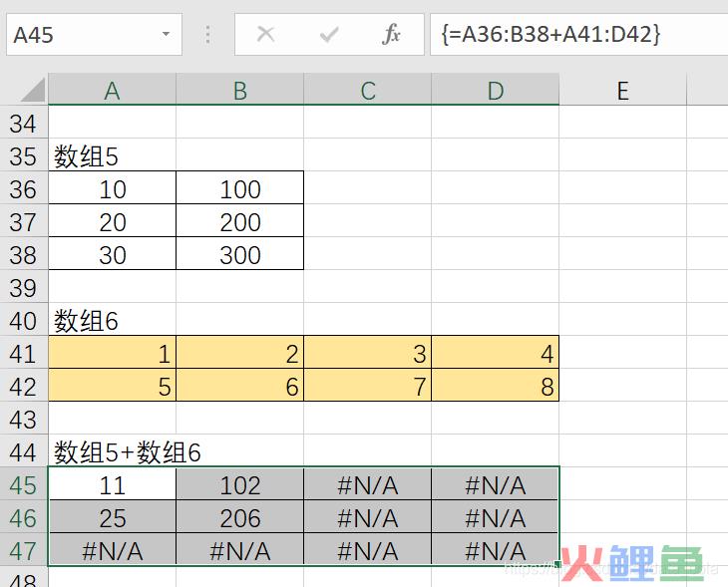The width and height of the screenshot is (728, 587).
Task: Select row 41 header
Action: (x=24, y=354)
